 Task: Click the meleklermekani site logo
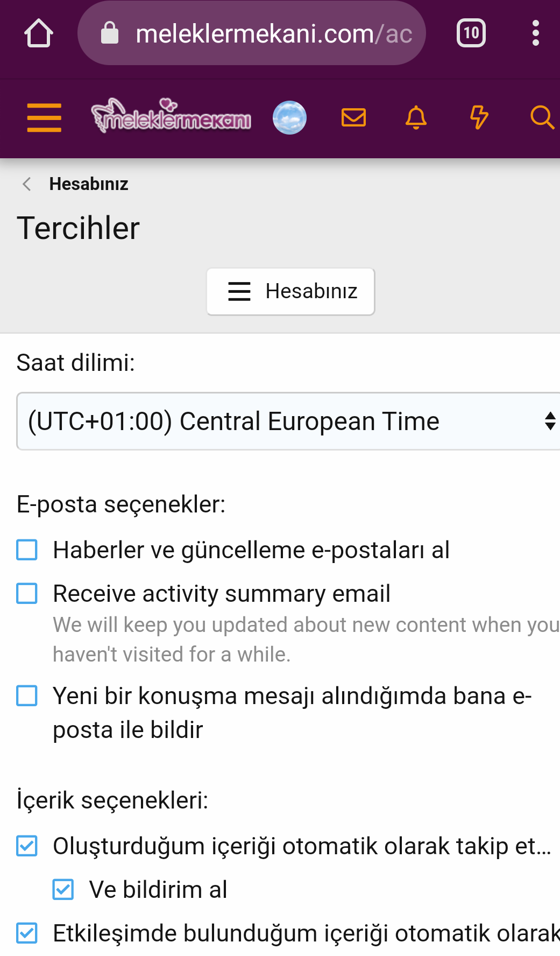coord(171,117)
